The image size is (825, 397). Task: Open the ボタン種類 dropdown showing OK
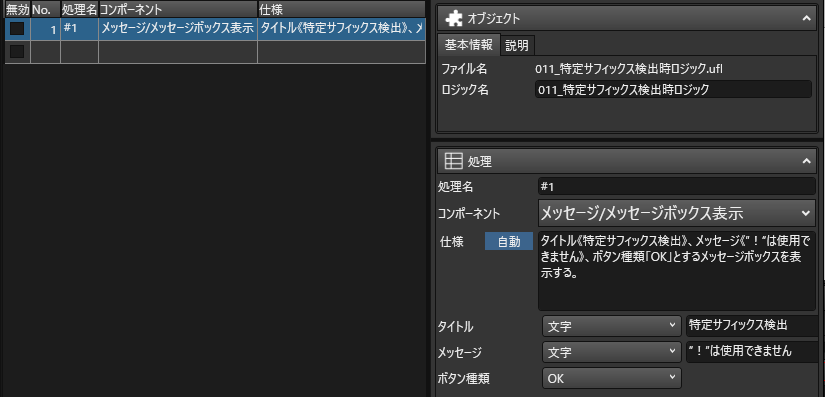tap(611, 378)
